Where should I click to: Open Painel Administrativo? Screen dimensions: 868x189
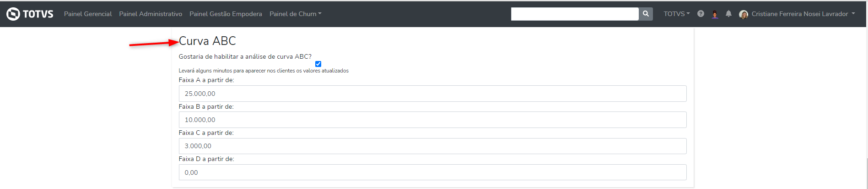click(151, 14)
